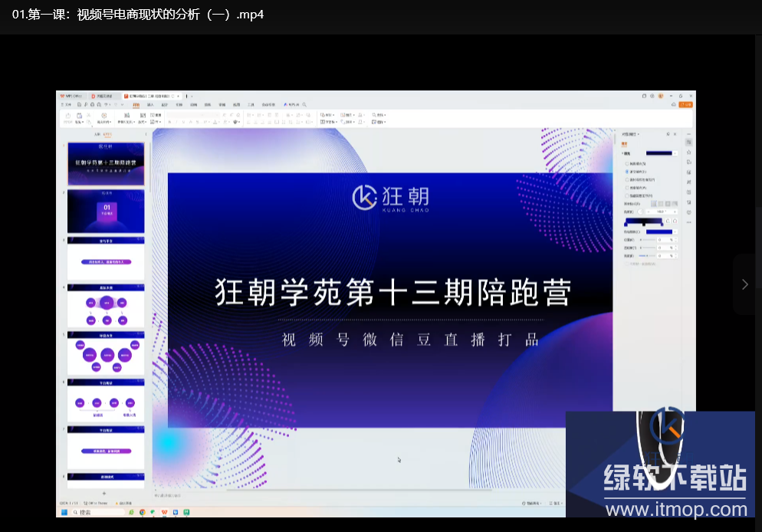
Task: Click the search icon after WPS AI
Action: click(304, 104)
